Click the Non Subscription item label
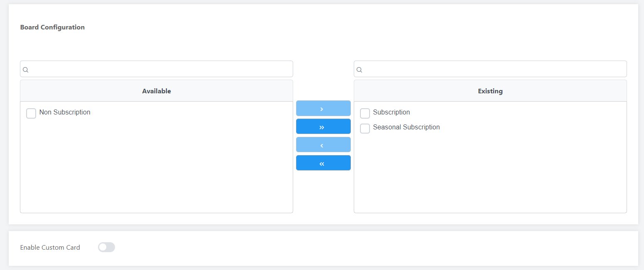Image resolution: width=644 pixels, height=270 pixels. click(x=65, y=112)
